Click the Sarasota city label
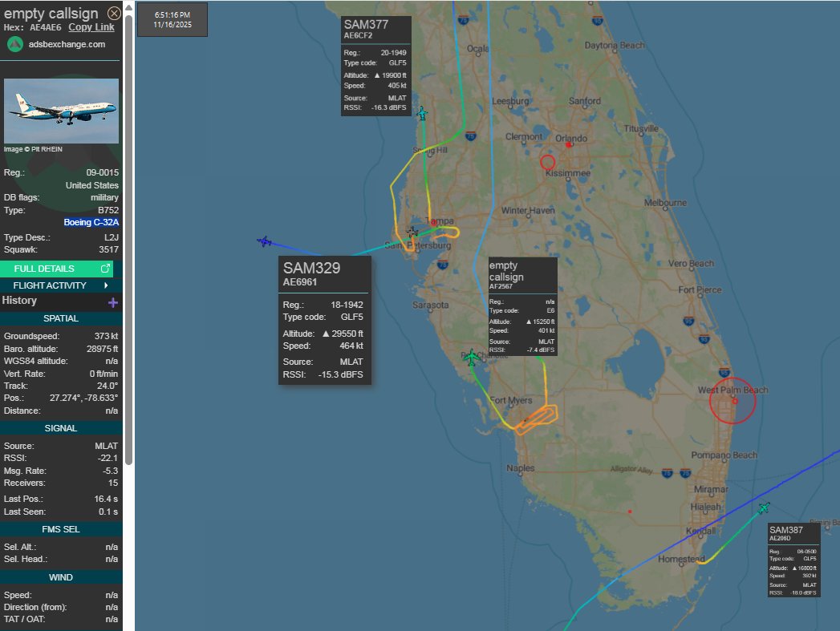Viewport: 840px width, 631px height. tap(431, 305)
